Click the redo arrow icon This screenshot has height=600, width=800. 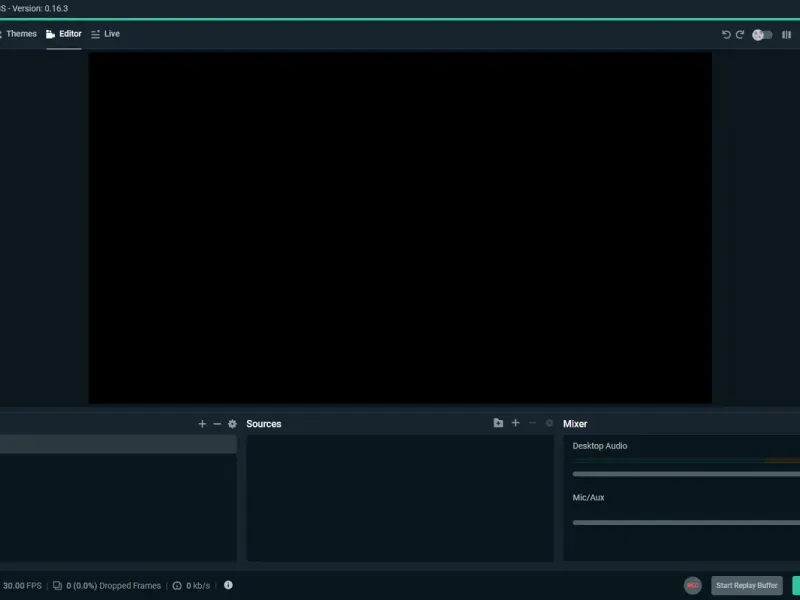740,34
